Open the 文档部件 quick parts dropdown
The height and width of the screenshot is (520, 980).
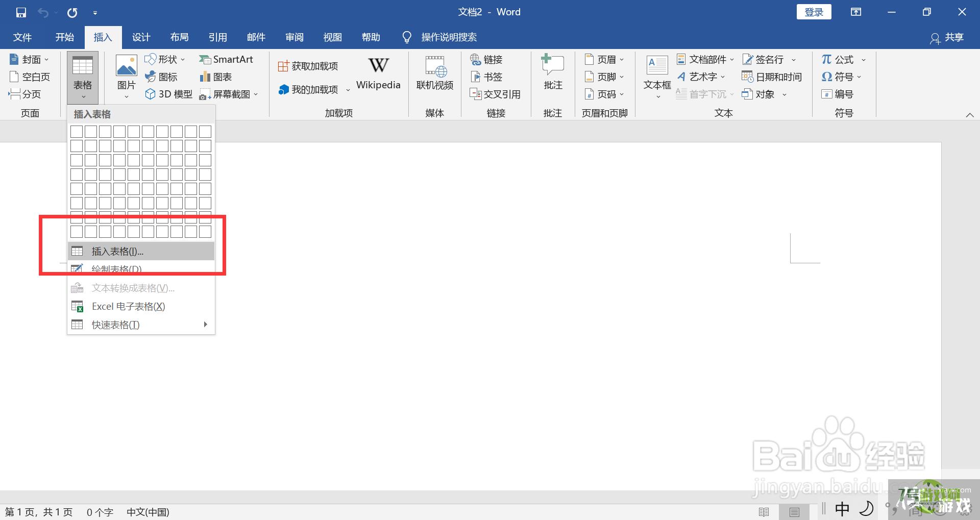(705, 60)
